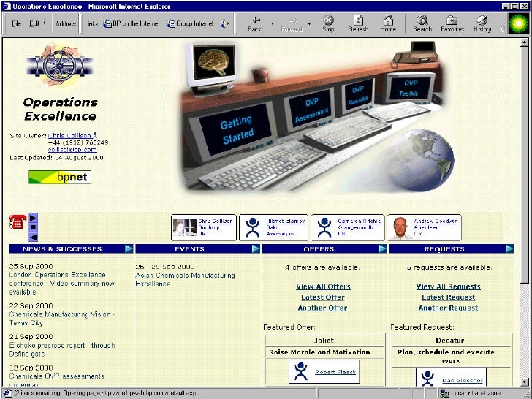Open E-choke progress report news item
This screenshot has height=399, width=532.
62,349
